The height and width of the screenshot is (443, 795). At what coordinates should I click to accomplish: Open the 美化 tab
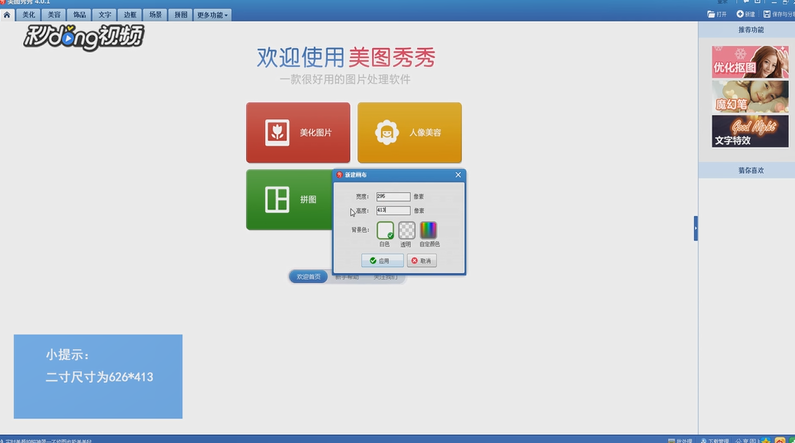tap(28, 15)
